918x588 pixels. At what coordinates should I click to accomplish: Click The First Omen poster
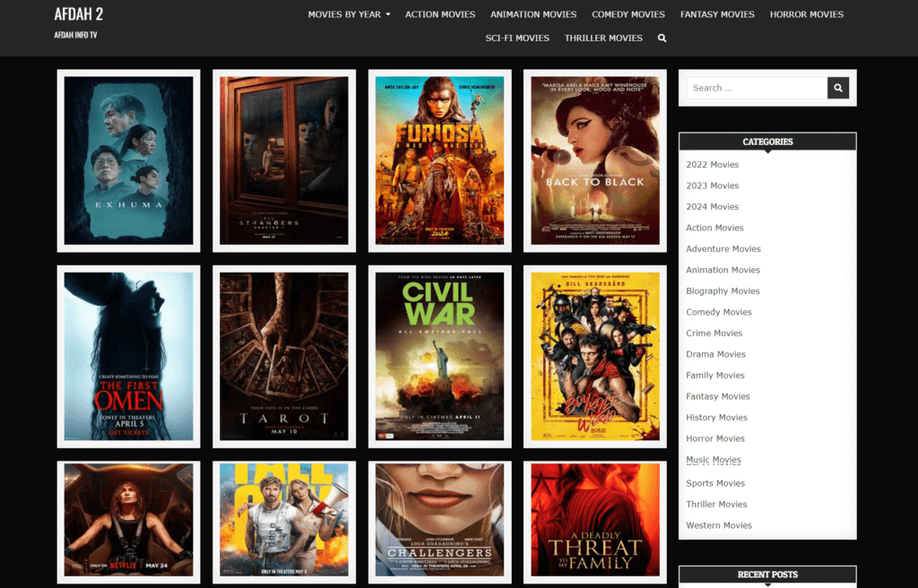pos(129,356)
